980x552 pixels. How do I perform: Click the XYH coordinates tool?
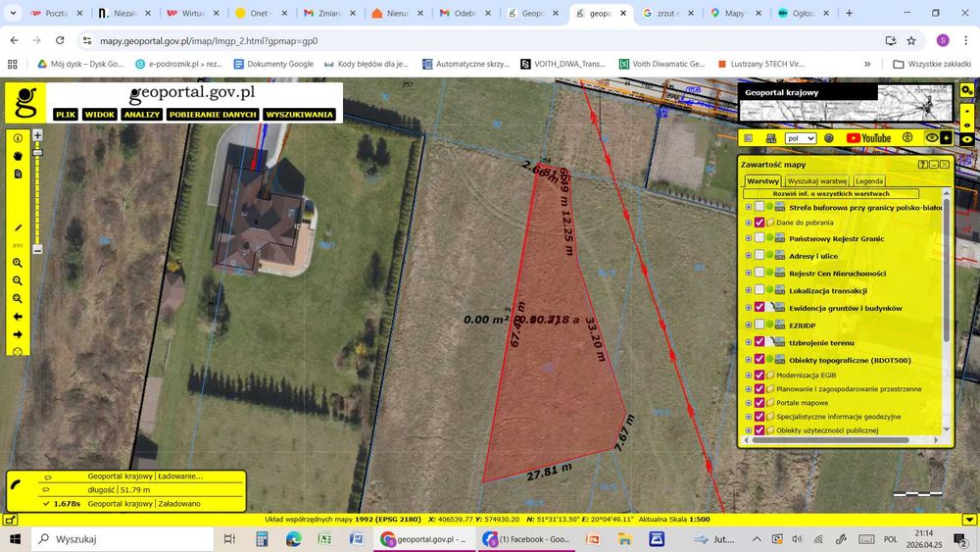coord(18,246)
